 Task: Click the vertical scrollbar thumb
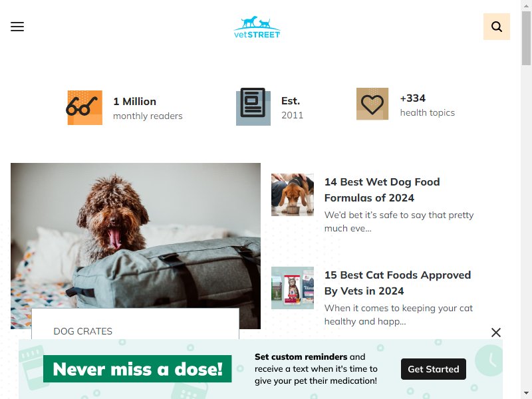[x=526, y=38]
